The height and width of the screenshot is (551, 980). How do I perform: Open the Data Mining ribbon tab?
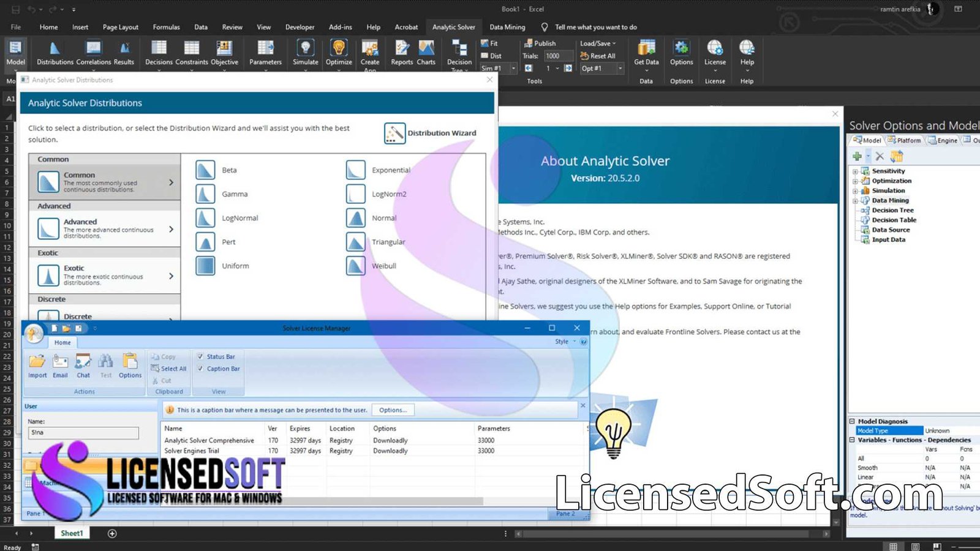coord(507,27)
